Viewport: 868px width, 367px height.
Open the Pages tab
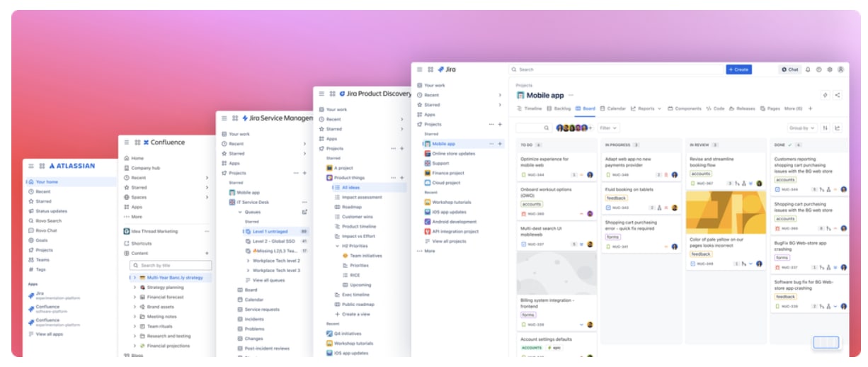click(770, 108)
